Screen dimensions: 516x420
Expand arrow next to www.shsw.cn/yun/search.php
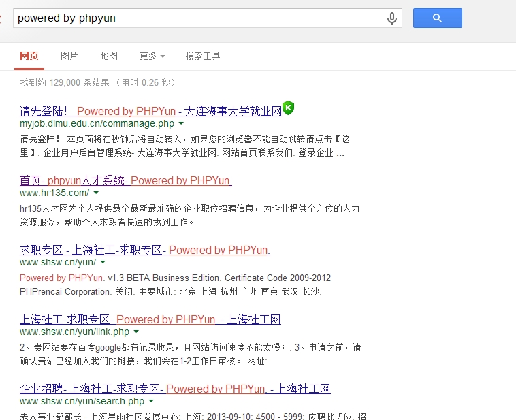point(151,401)
